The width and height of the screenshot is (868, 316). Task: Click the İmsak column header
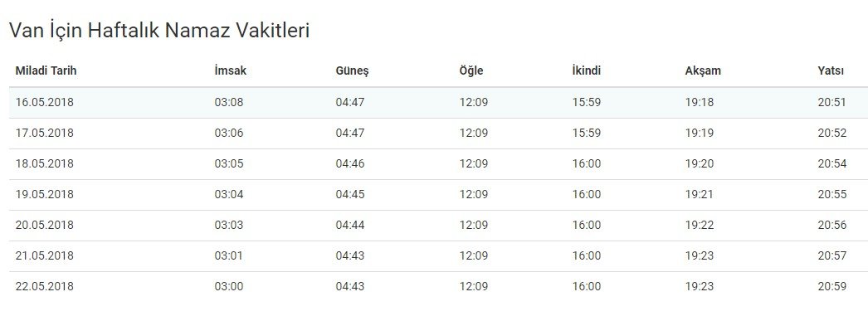pyautogui.click(x=231, y=70)
